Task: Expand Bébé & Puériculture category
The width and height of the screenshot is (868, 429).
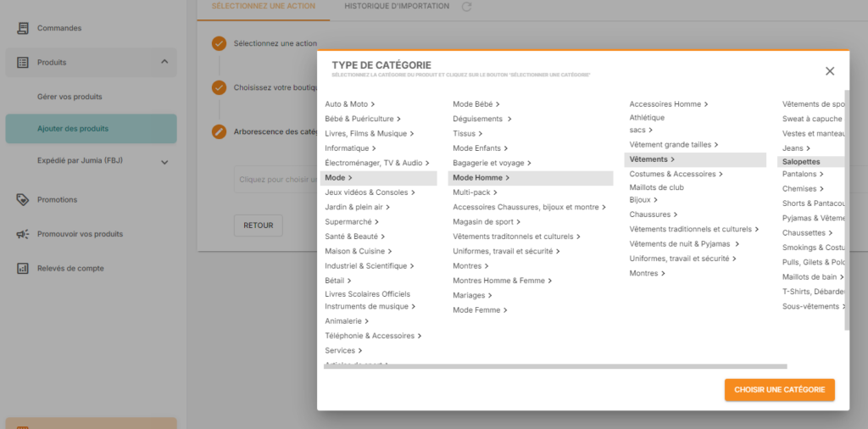Action: (x=363, y=119)
